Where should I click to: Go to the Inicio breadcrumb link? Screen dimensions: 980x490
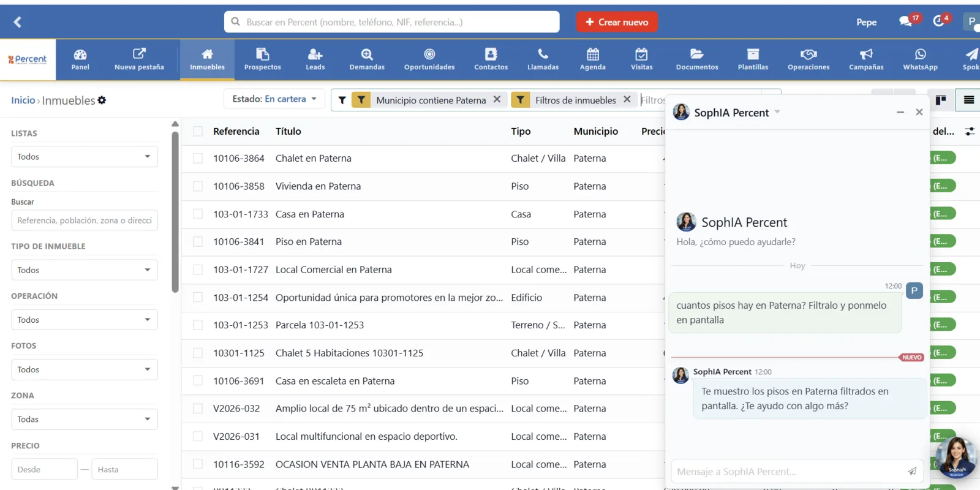[23, 100]
